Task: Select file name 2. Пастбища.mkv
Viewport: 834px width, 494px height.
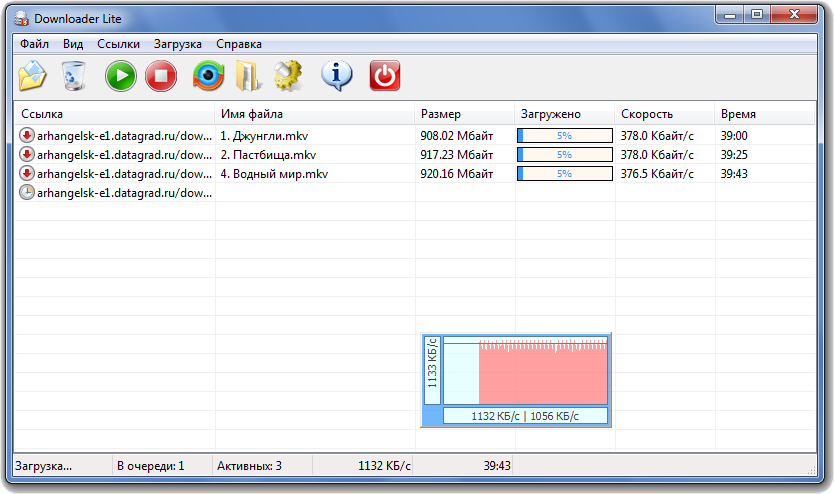Action: coord(268,155)
